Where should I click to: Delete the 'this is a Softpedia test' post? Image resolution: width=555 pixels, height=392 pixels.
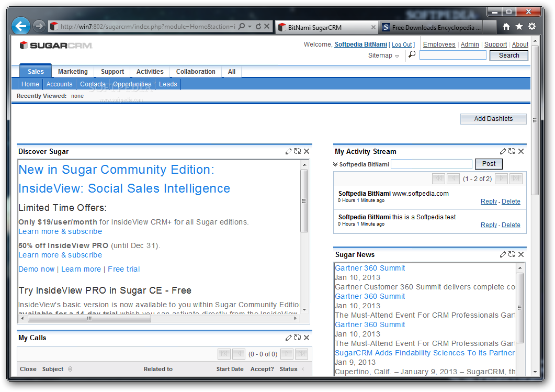tap(511, 225)
